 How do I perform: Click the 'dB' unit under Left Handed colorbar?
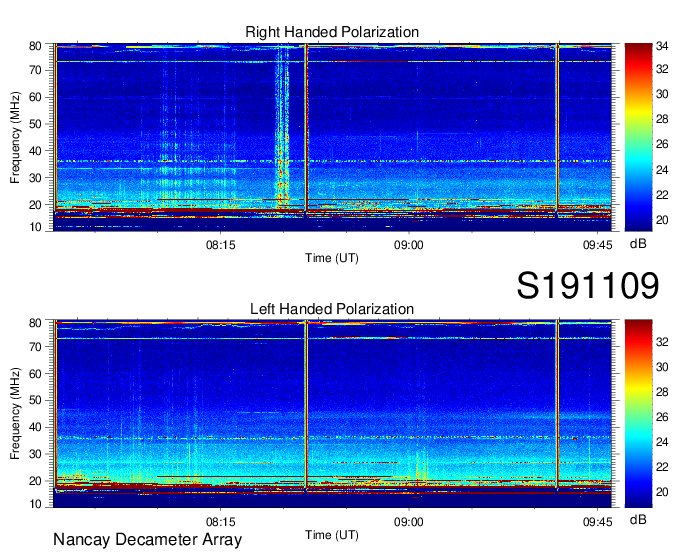(x=638, y=520)
